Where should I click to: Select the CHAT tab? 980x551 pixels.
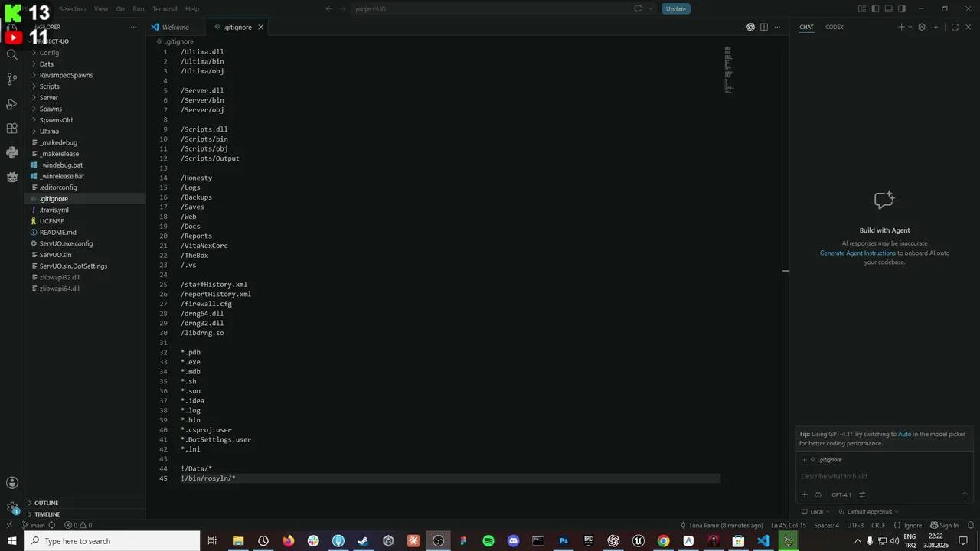(806, 27)
